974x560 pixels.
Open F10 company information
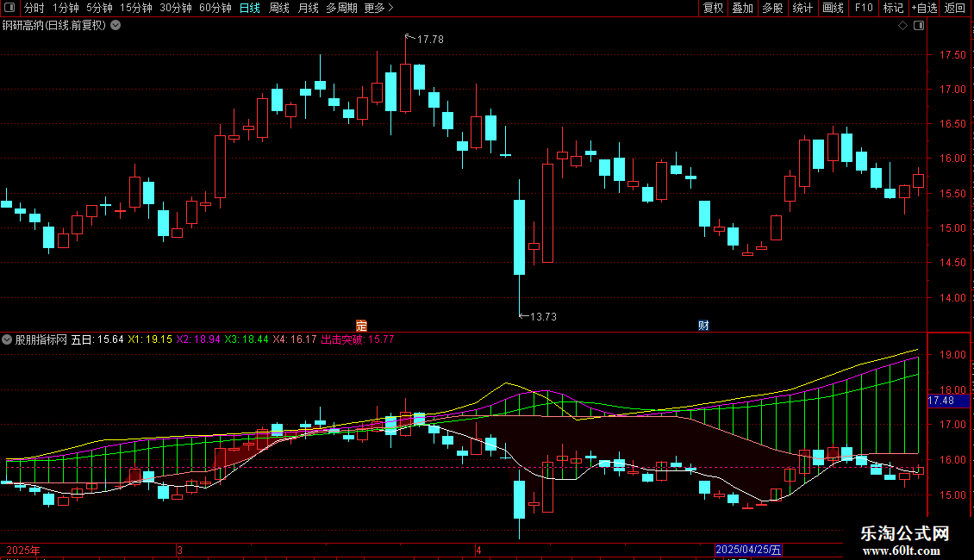point(864,8)
